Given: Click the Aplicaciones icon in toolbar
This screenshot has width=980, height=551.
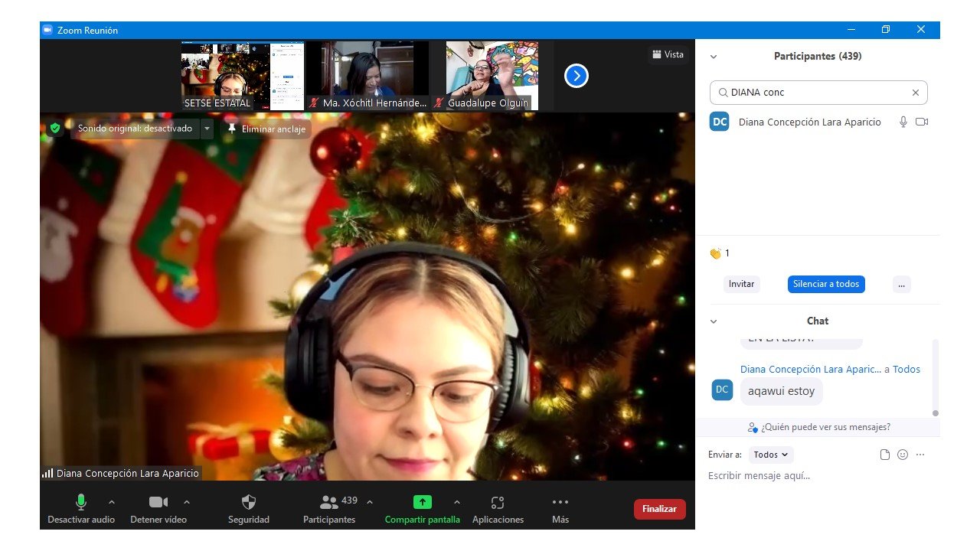Looking at the screenshot, I should click(x=498, y=503).
